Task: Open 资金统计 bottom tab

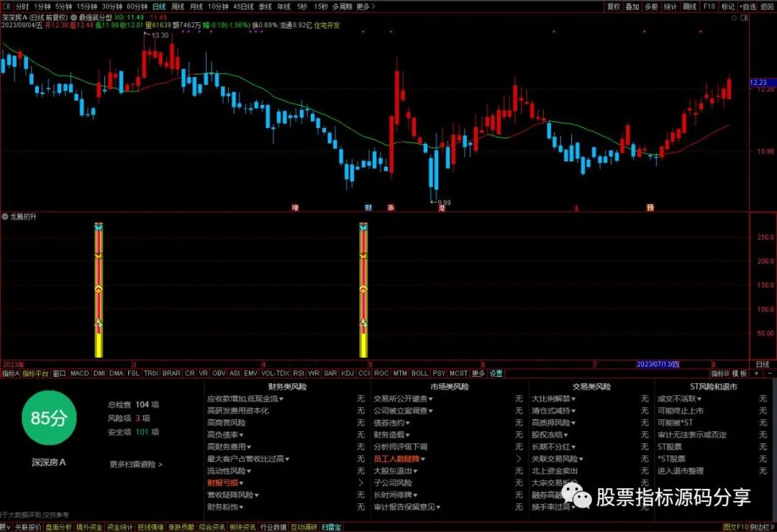Action: pyautogui.click(x=120, y=528)
